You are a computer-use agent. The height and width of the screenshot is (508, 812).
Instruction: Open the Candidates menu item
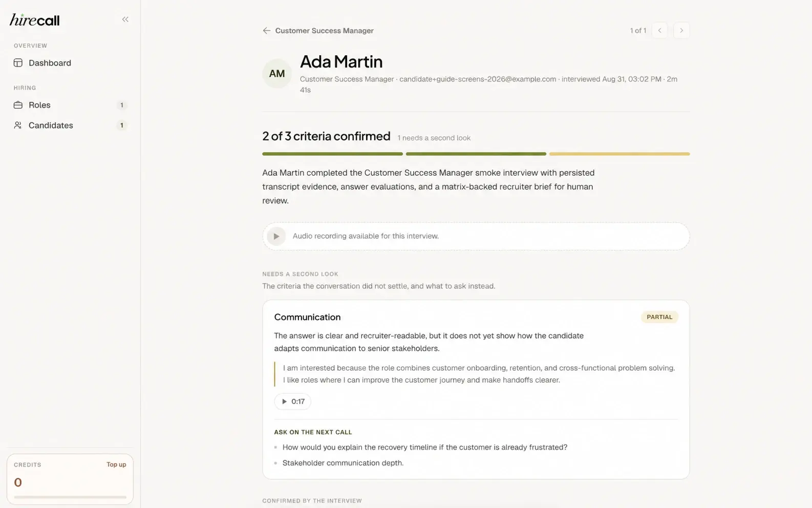point(70,125)
